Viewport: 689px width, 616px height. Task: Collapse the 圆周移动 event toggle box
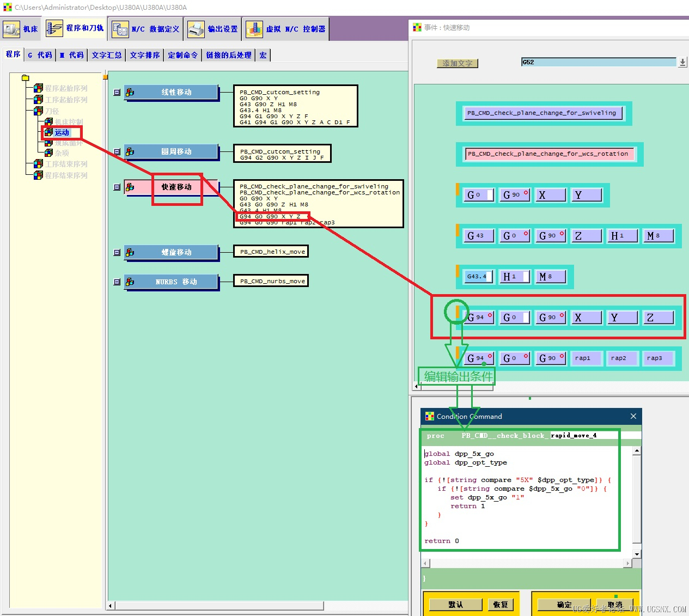pos(117,152)
